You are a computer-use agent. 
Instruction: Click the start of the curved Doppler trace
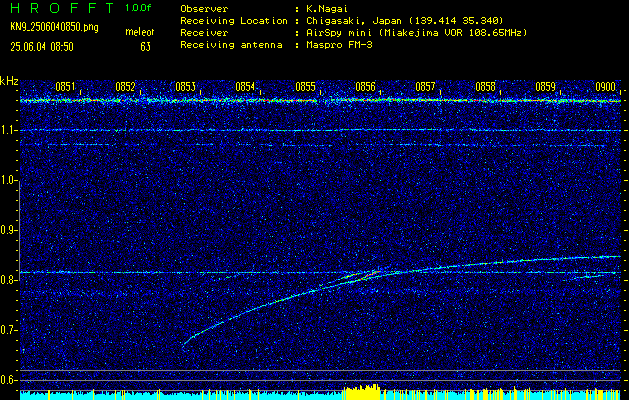click(x=185, y=344)
